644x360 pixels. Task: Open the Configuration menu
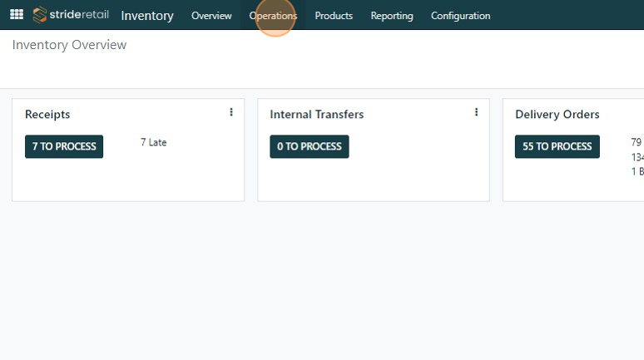[x=460, y=16]
